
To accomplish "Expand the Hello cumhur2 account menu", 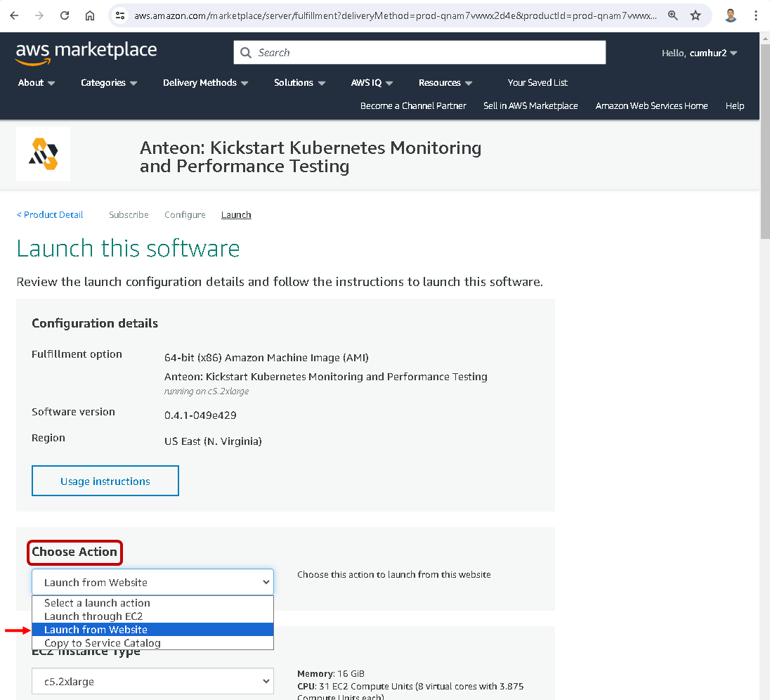I will coord(699,53).
